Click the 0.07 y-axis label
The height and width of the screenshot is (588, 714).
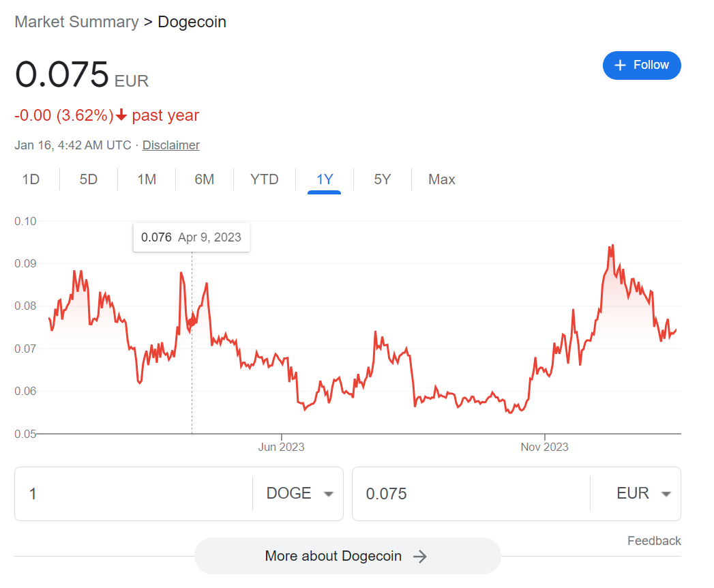pyautogui.click(x=25, y=349)
